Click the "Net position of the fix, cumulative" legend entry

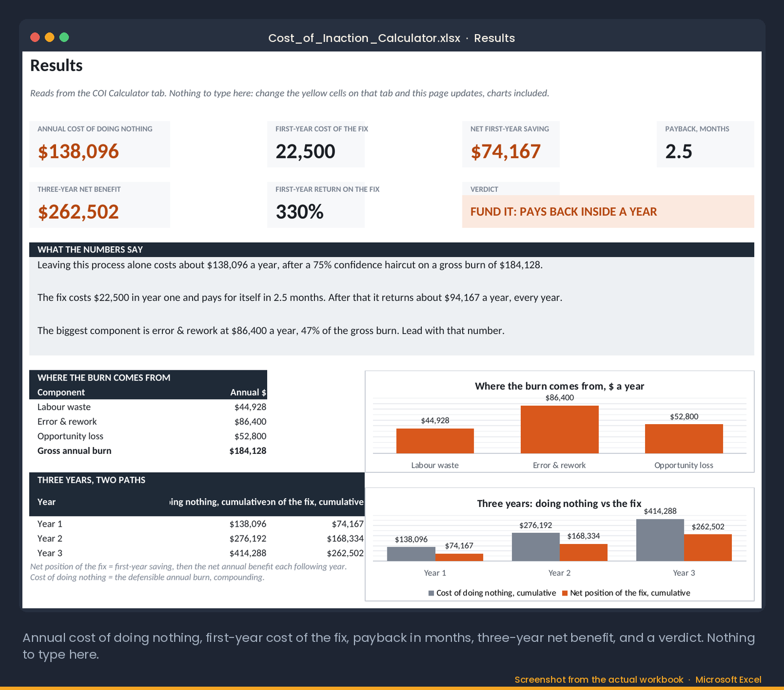click(626, 593)
